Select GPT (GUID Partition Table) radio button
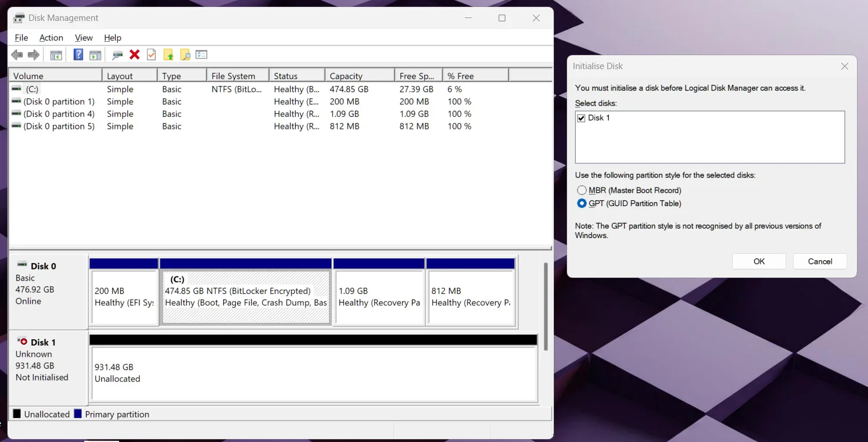Image resolution: width=868 pixels, height=442 pixels. tap(582, 203)
